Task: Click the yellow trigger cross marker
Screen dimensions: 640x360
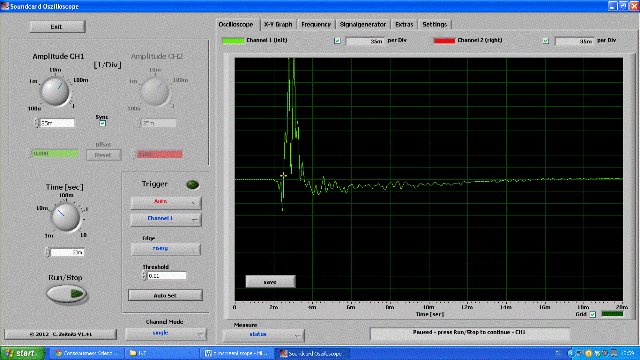Action: (x=283, y=176)
